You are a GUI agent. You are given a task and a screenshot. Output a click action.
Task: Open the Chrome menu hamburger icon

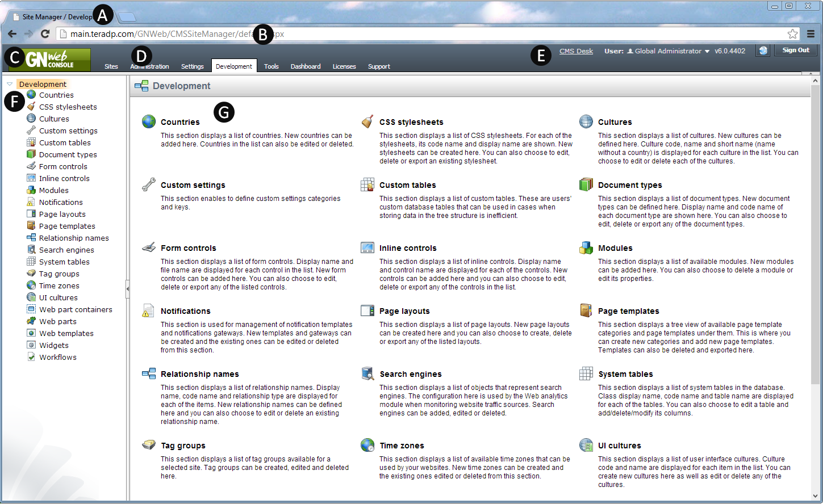coord(811,34)
